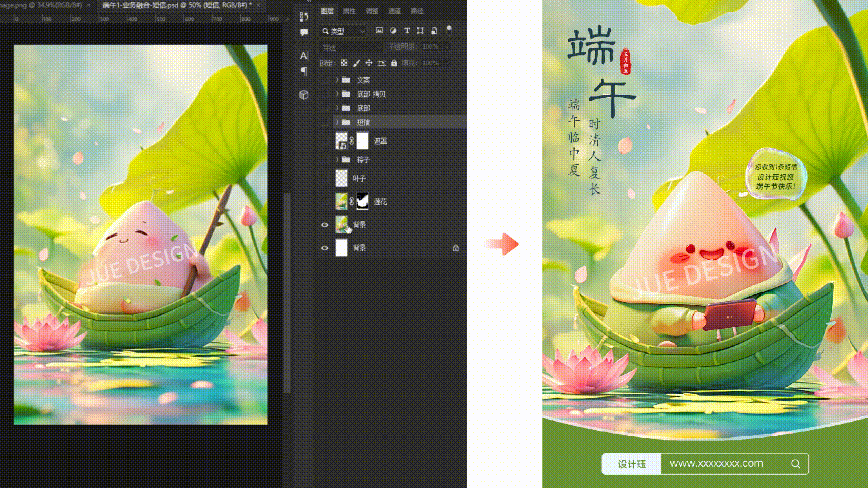The image size is (868, 488).
Task: Click folder icon of 粽子 group
Action: [346, 159]
